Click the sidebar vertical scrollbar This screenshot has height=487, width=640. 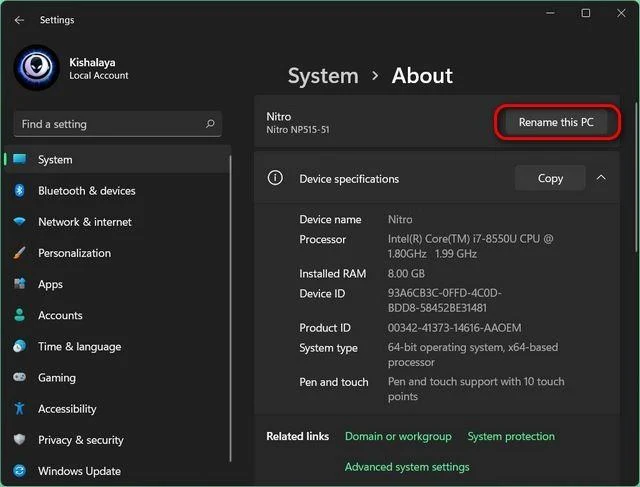pyautogui.click(x=231, y=308)
